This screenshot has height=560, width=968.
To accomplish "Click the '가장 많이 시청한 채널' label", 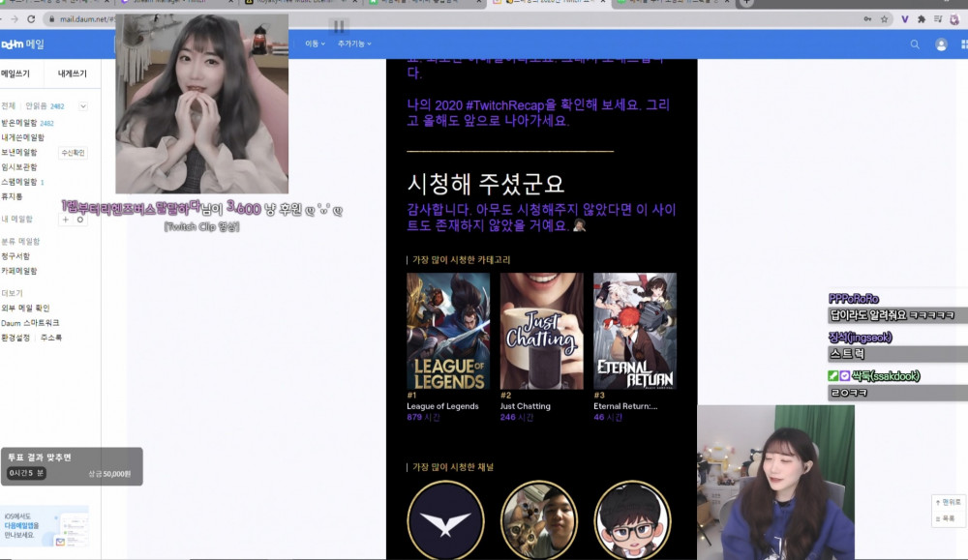I will point(453,467).
